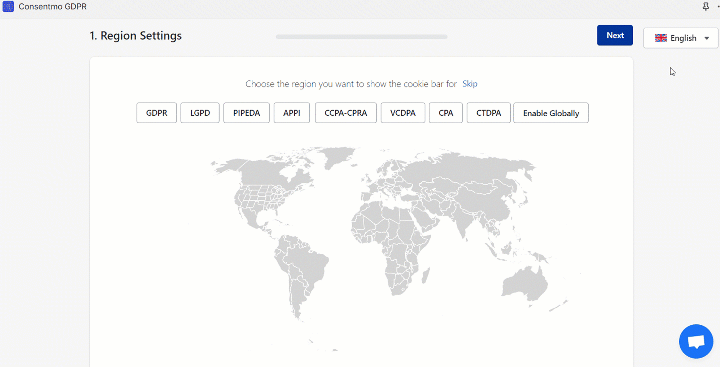The image size is (720, 367).
Task: Select the VCDPA region button
Action: coord(403,113)
